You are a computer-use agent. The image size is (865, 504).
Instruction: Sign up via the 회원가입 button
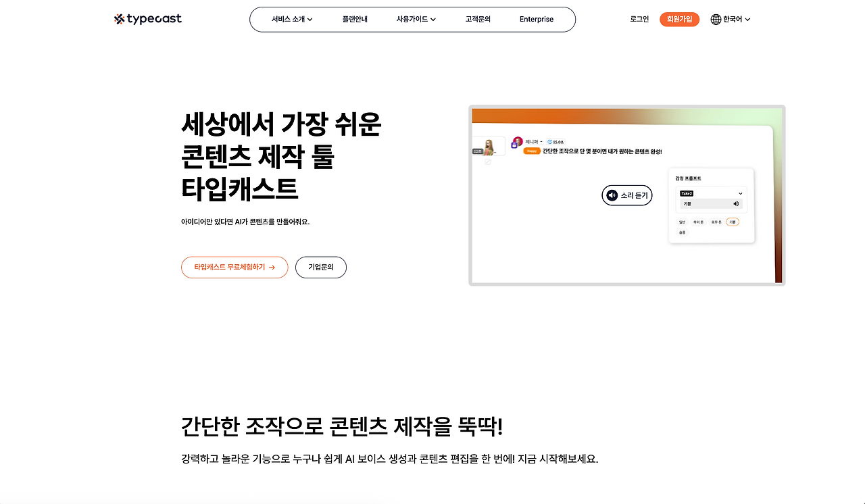[679, 19]
